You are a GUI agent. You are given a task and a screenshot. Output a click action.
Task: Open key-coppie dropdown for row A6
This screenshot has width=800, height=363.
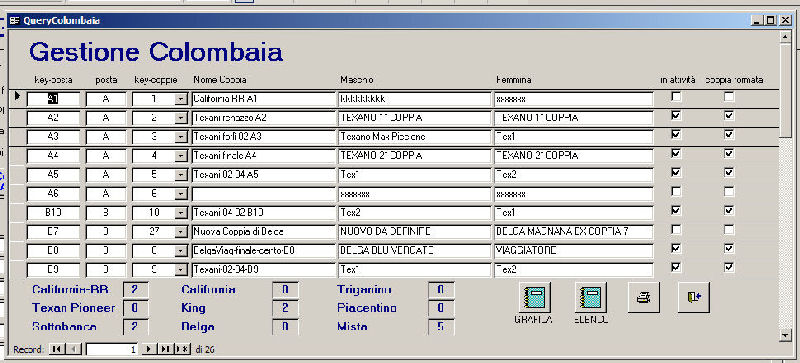click(x=181, y=193)
